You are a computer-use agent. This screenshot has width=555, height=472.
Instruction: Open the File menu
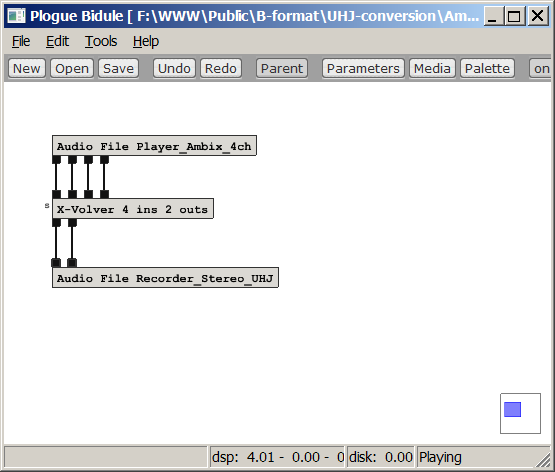coord(21,41)
